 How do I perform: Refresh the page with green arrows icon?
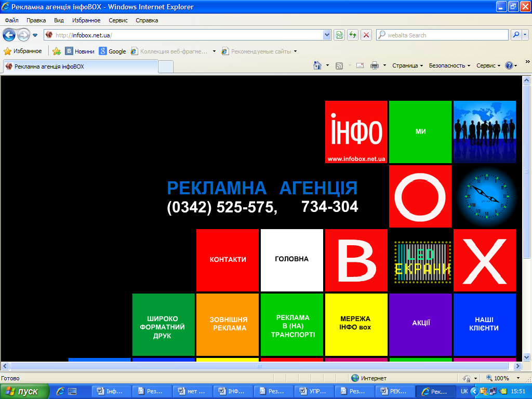(353, 35)
